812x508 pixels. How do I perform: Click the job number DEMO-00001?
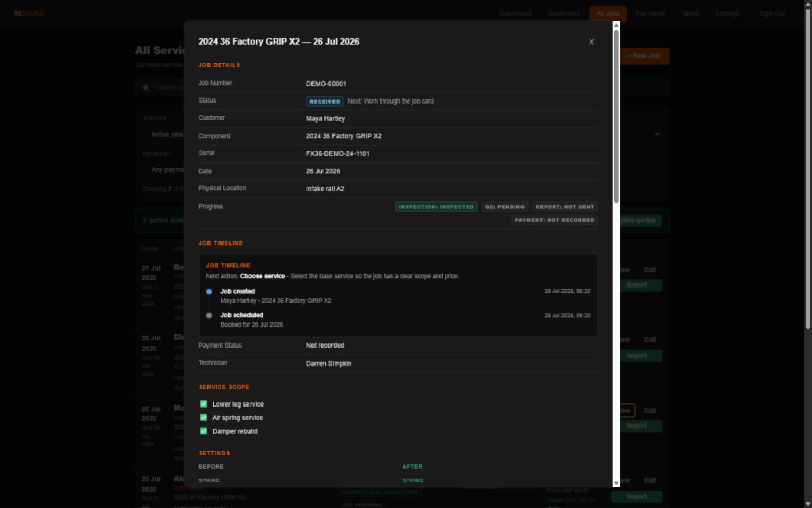point(326,84)
